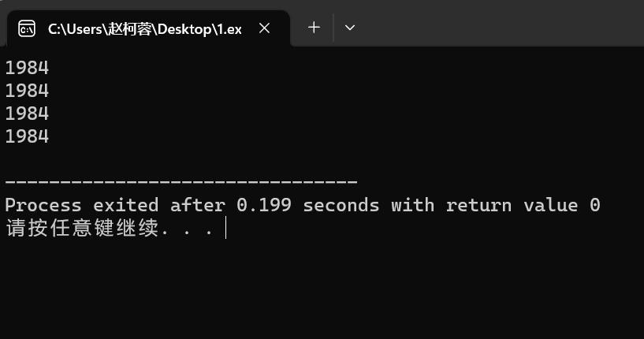Expand the new tab profile dropdown

(350, 28)
